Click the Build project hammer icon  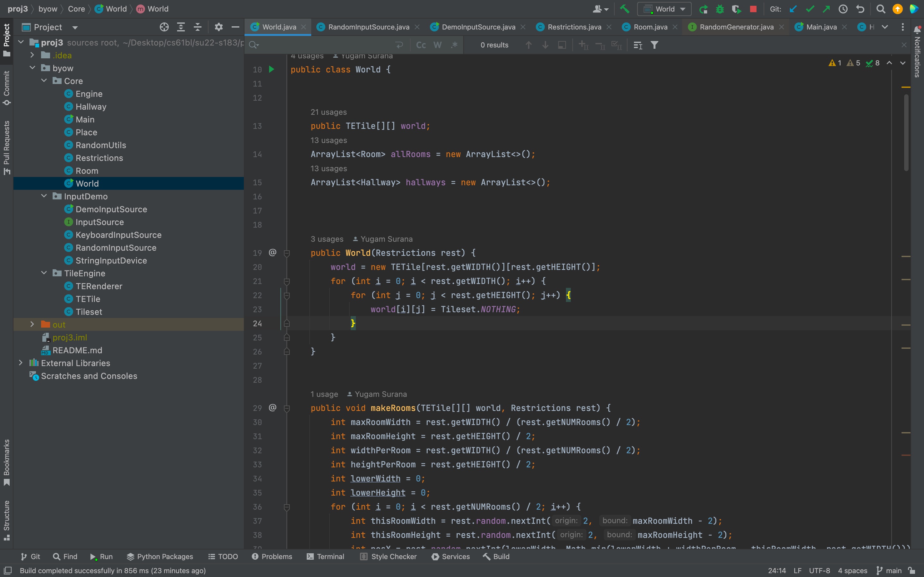[625, 9]
